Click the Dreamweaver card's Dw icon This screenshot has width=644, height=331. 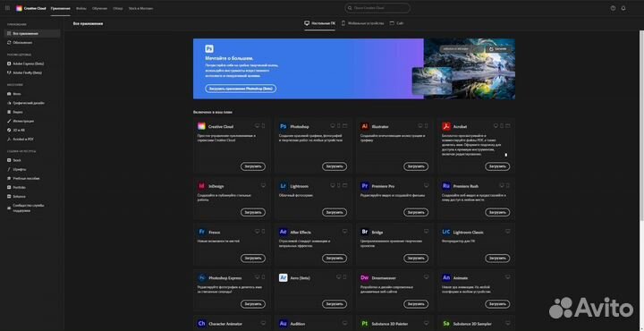pyautogui.click(x=364, y=277)
